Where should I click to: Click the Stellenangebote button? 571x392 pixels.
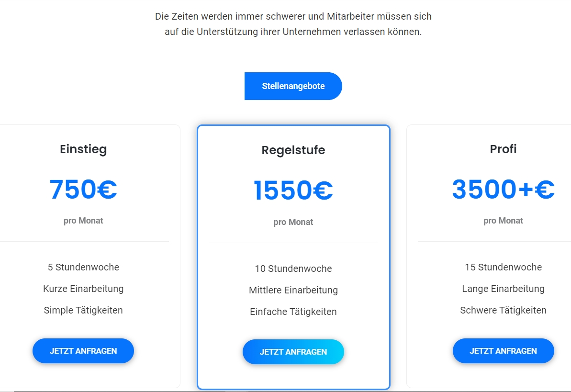click(293, 86)
